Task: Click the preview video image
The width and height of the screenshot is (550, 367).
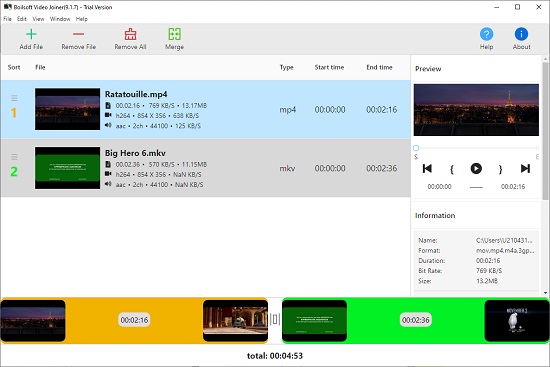Action: (476, 110)
